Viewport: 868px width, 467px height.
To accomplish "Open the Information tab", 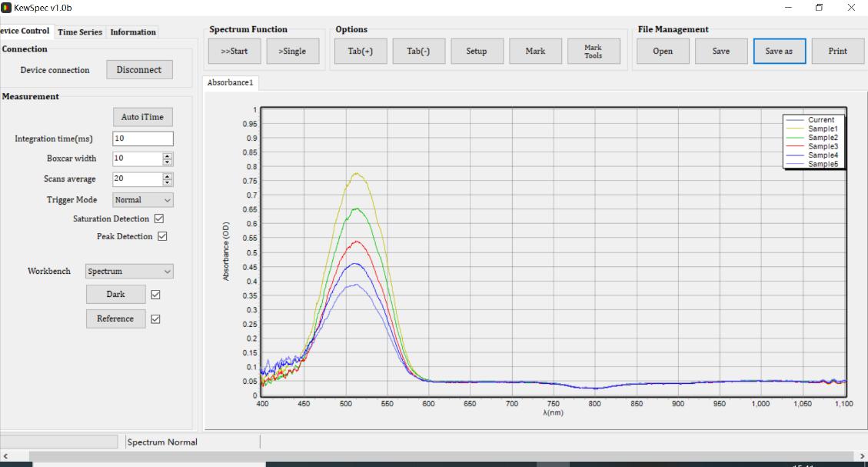I will click(x=133, y=32).
